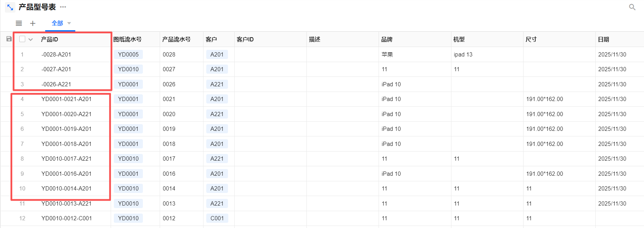This screenshot has height=228, width=644.
Task: Switch to the 全部 view tab
Action: (x=57, y=23)
